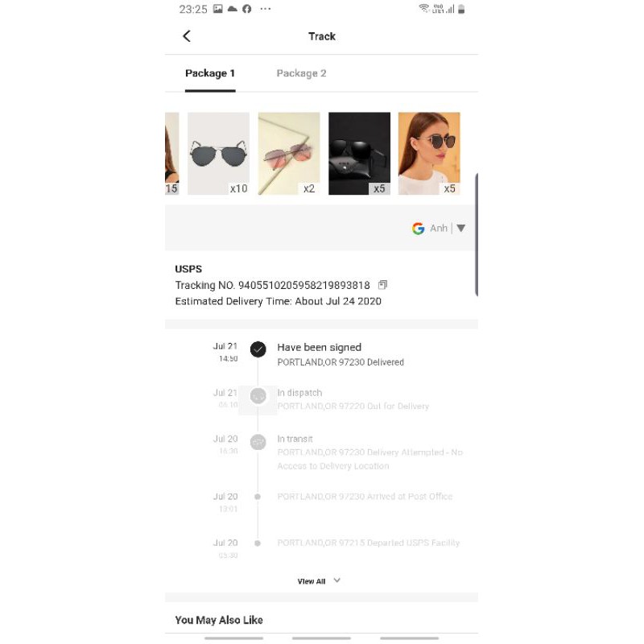The width and height of the screenshot is (644, 644).
Task: Open the aviator sunglasses x10 thumbnail
Action: 218,154
